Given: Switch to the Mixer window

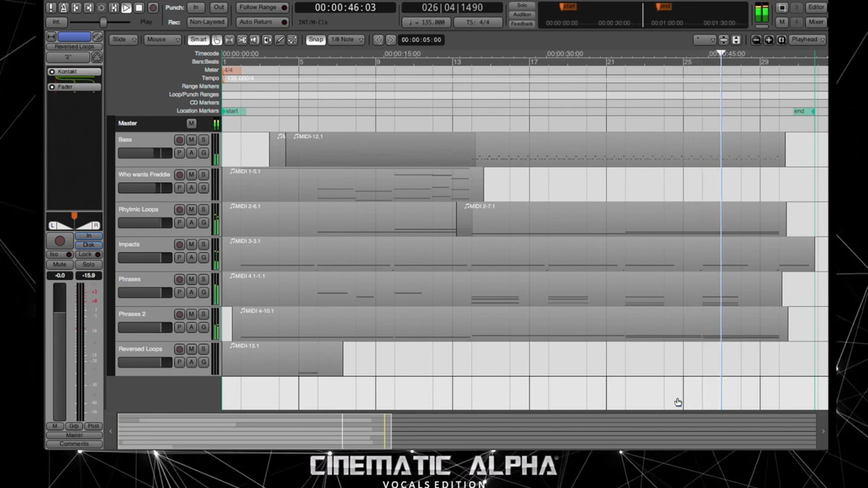Looking at the screenshot, I should pos(816,22).
